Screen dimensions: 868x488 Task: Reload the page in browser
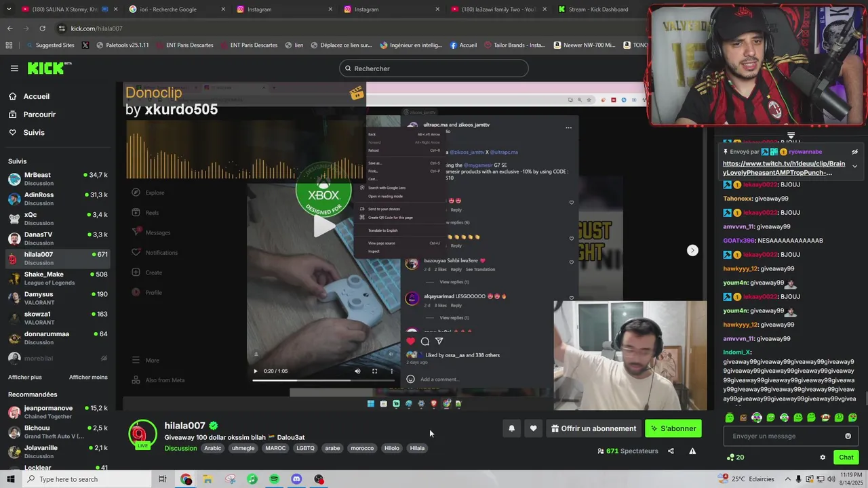(x=42, y=28)
